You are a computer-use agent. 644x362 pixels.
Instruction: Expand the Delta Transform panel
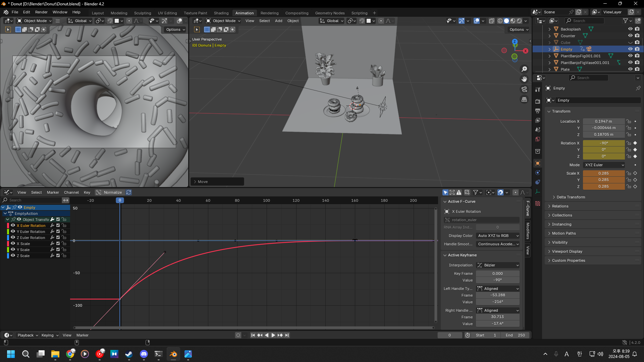pos(571,197)
